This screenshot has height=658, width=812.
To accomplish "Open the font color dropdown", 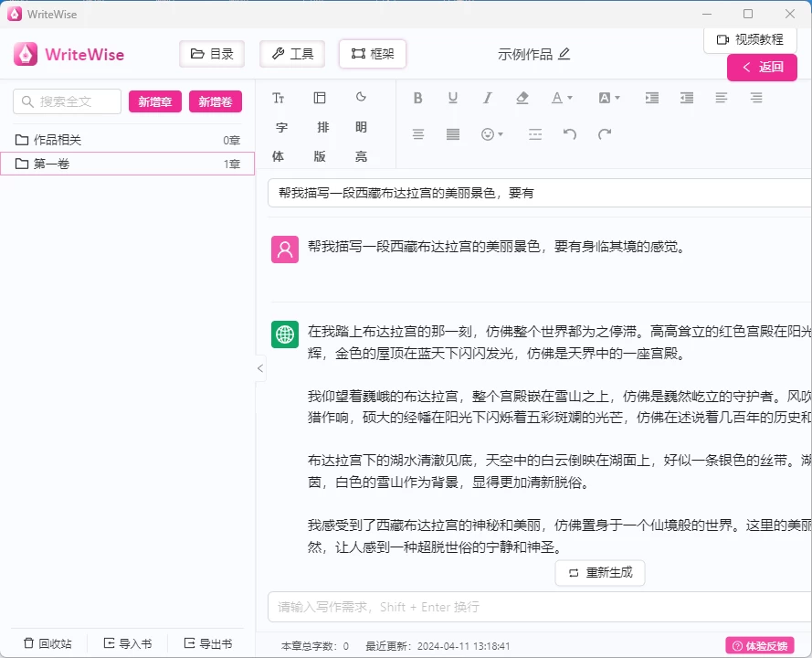I will click(x=562, y=98).
